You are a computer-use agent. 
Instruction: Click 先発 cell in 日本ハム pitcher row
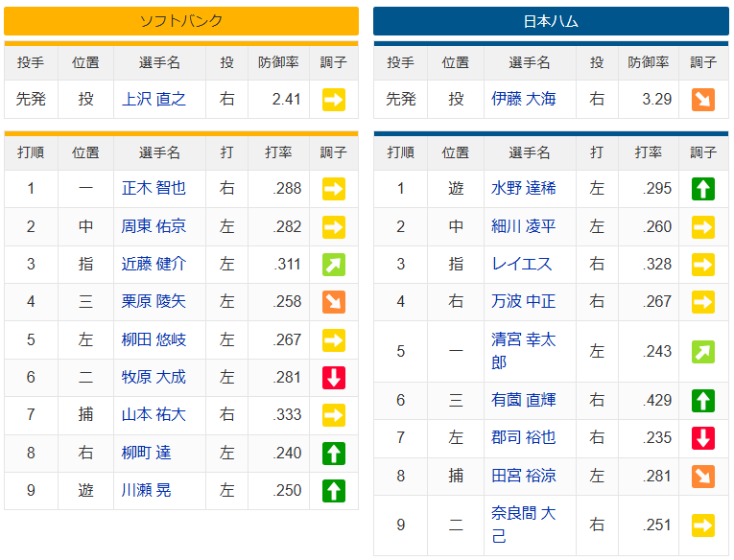tap(401, 99)
